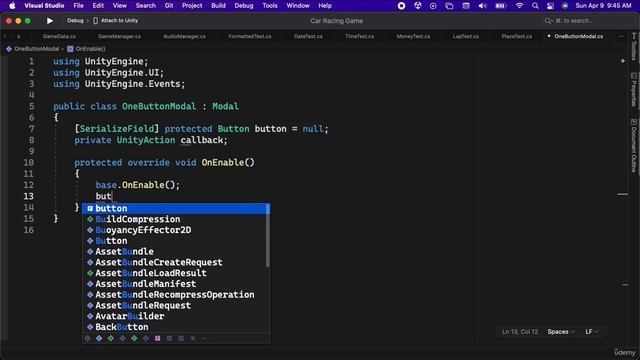Click the screen recording indicator icon
This screenshot has width=640, height=360.
(x=401, y=6)
